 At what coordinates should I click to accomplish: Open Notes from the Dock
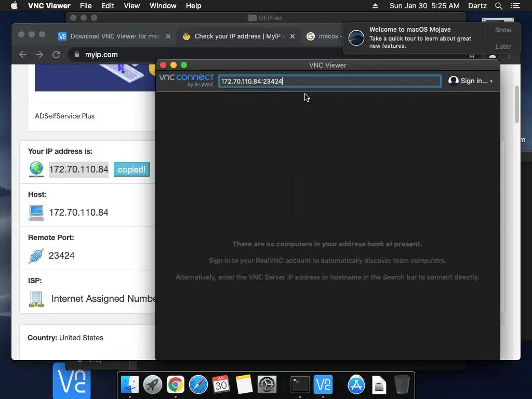[244, 385]
